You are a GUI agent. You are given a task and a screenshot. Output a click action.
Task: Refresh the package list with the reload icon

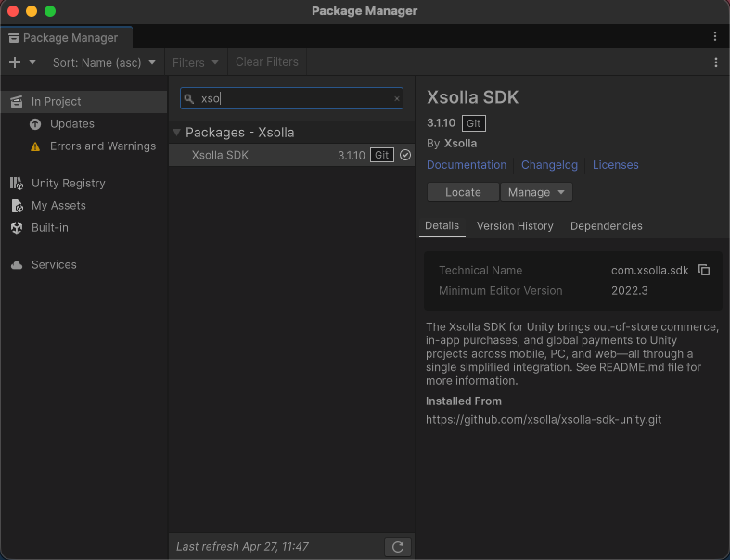point(398,546)
